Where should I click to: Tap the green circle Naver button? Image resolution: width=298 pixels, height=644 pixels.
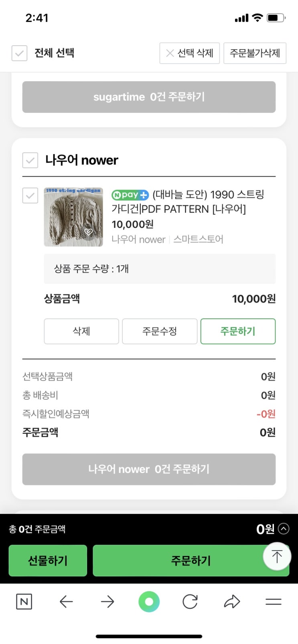point(149,602)
